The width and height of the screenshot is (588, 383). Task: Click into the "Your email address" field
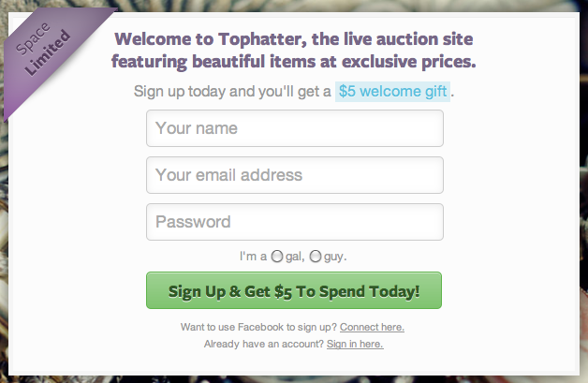click(294, 175)
